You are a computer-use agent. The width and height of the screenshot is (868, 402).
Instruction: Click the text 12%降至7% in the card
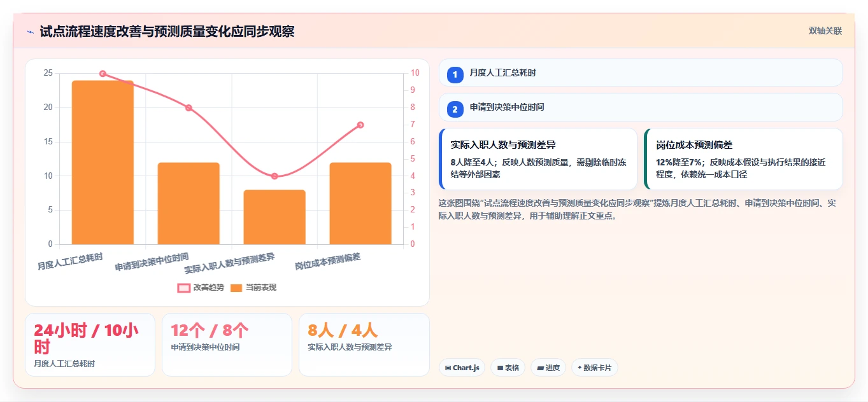coord(680,162)
